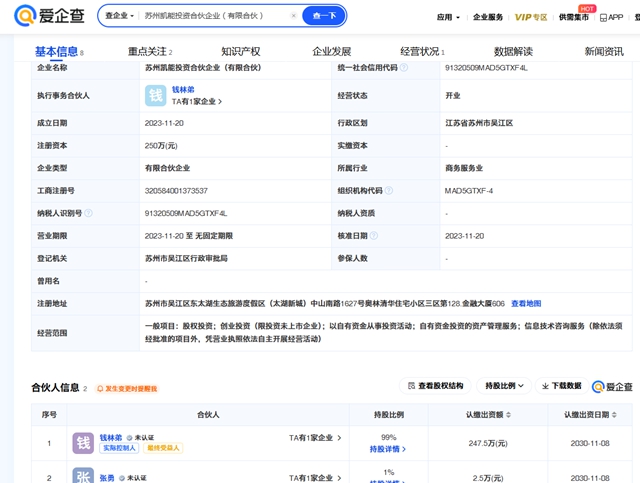Click the 江苏省苏州市吴江区 value

click(x=479, y=123)
